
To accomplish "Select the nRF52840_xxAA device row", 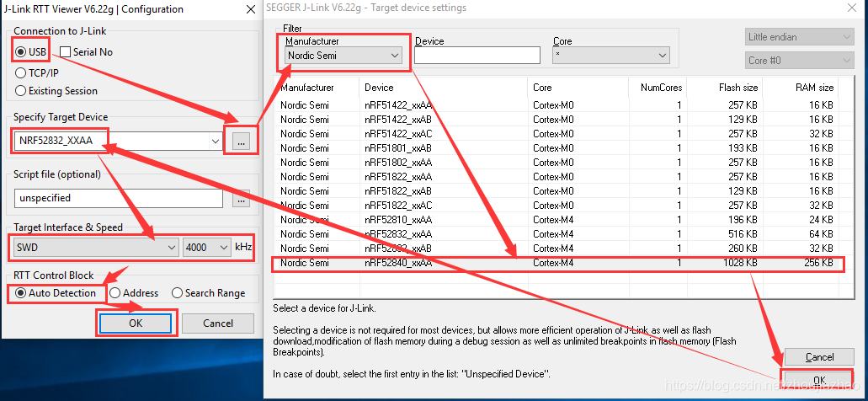I will (x=556, y=263).
